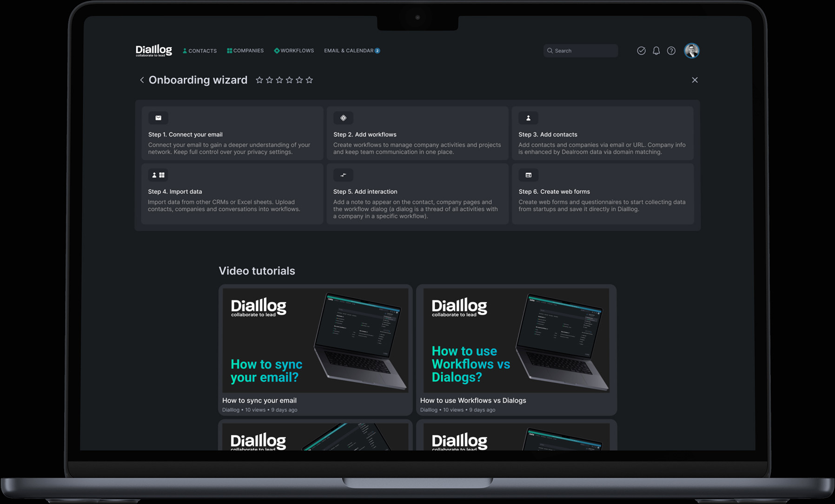The height and width of the screenshot is (504, 835).
Task: Rate onboarding wizard three stars
Action: pyautogui.click(x=279, y=80)
